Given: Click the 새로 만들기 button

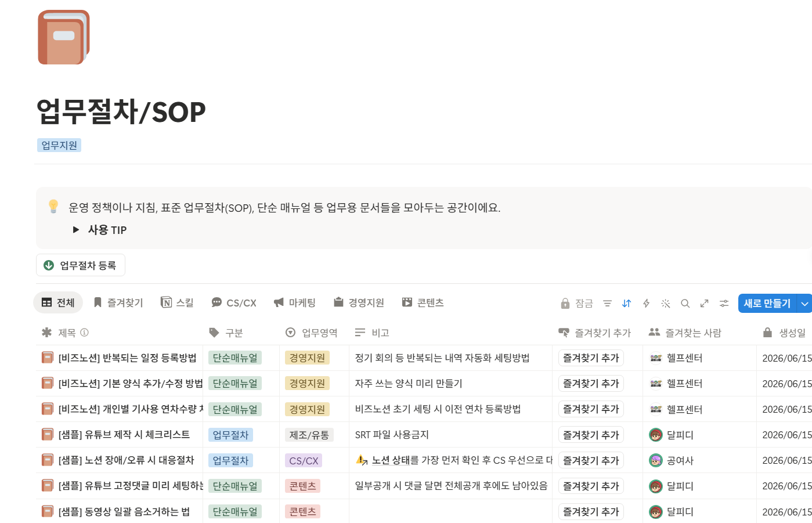Looking at the screenshot, I should (x=767, y=303).
